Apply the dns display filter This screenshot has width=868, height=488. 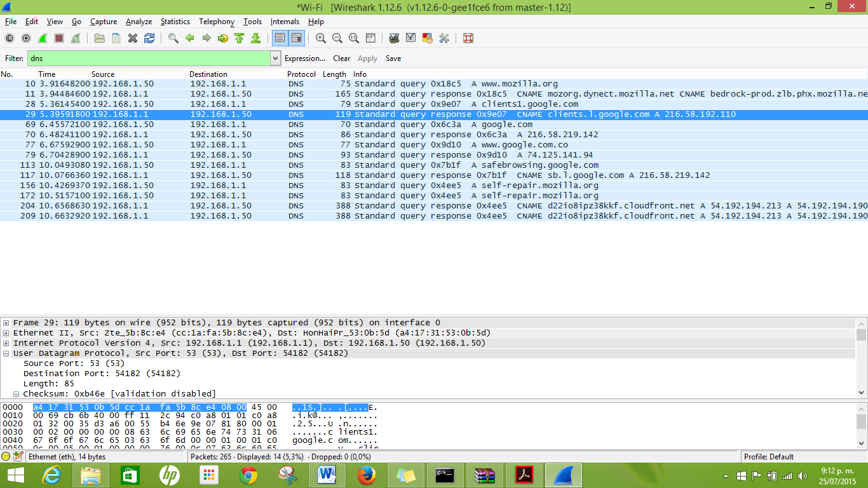pyautogui.click(x=367, y=58)
